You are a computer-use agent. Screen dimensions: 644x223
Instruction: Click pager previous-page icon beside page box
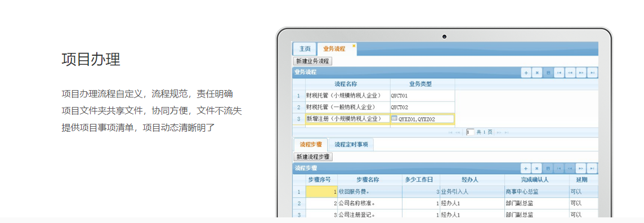coord(458,133)
